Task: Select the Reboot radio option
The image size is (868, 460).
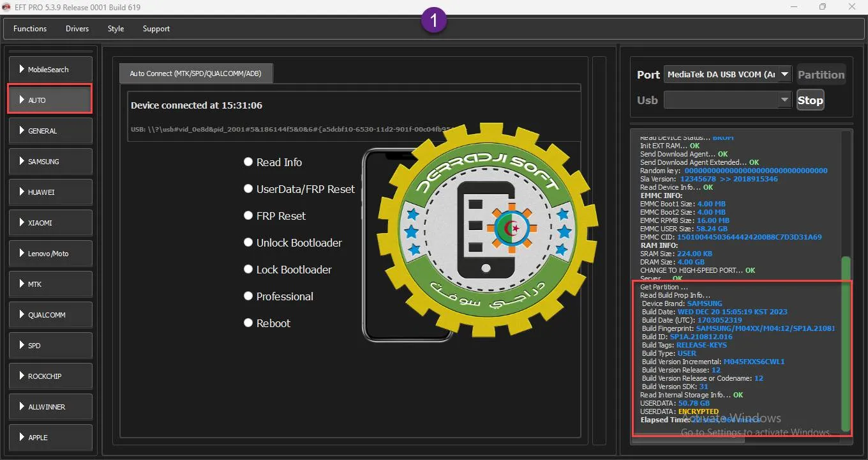Action: point(248,323)
